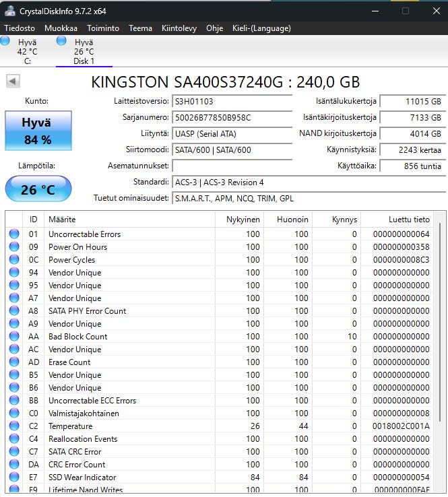This screenshot has height=497, width=448.
Task: Click blue status dot for Bad Block Count
Action: tap(14, 336)
